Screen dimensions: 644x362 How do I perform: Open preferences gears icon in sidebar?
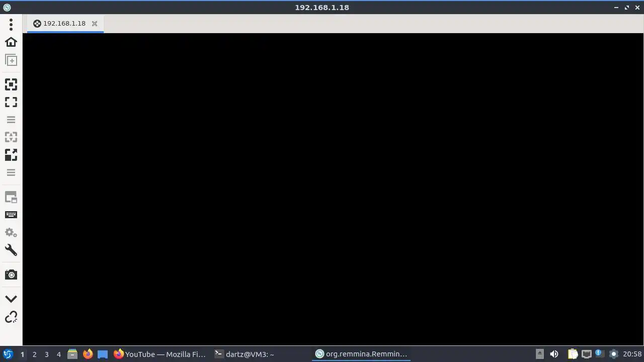(11, 232)
